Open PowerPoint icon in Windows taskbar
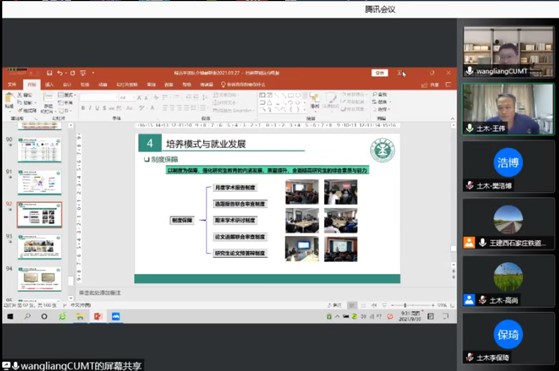This screenshot has height=371, width=559. pyautogui.click(x=98, y=316)
